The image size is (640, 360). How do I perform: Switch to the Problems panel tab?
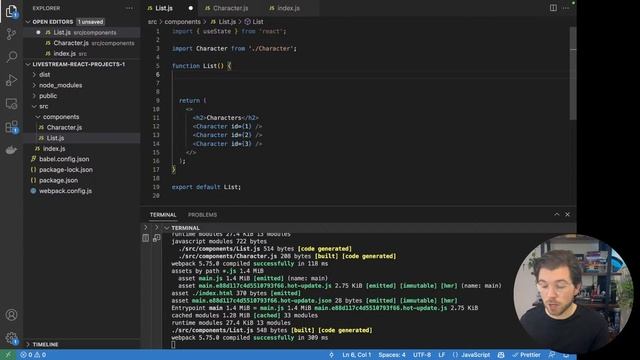pos(202,215)
